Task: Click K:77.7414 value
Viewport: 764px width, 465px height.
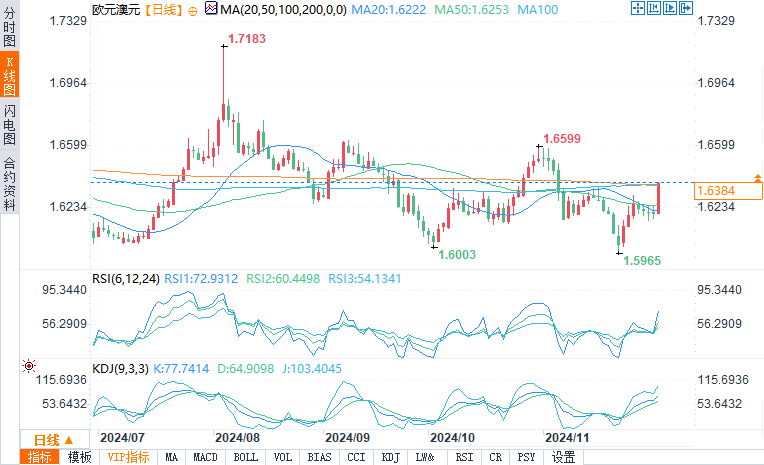Action: (181, 368)
